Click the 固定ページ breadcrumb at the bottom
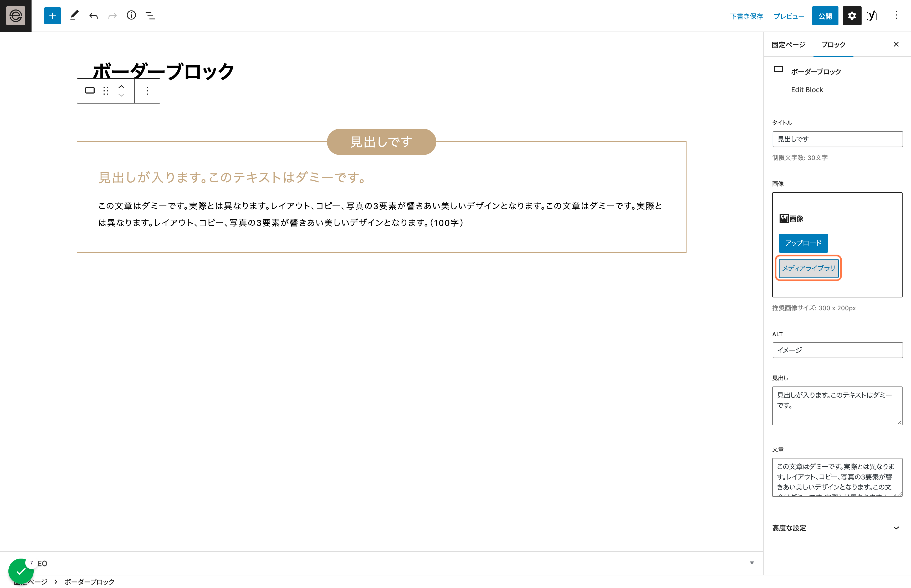 [30, 581]
